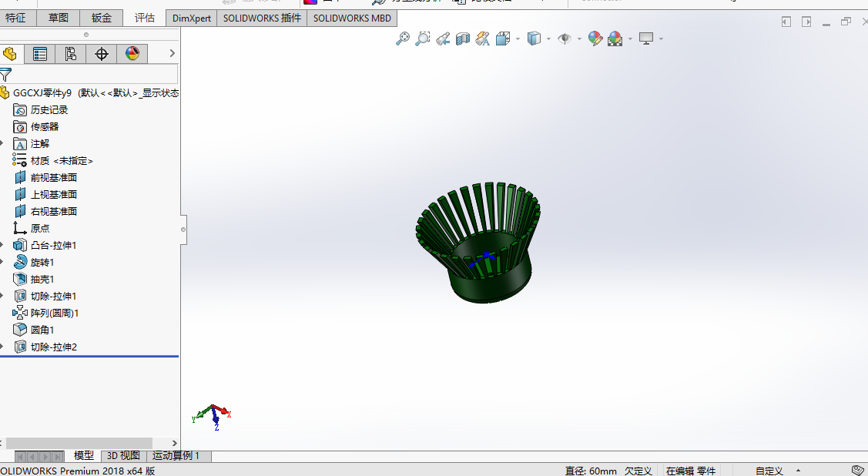Select 材质 <未指定> item
Image resolution: width=868 pixels, height=476 pixels.
pos(53,160)
